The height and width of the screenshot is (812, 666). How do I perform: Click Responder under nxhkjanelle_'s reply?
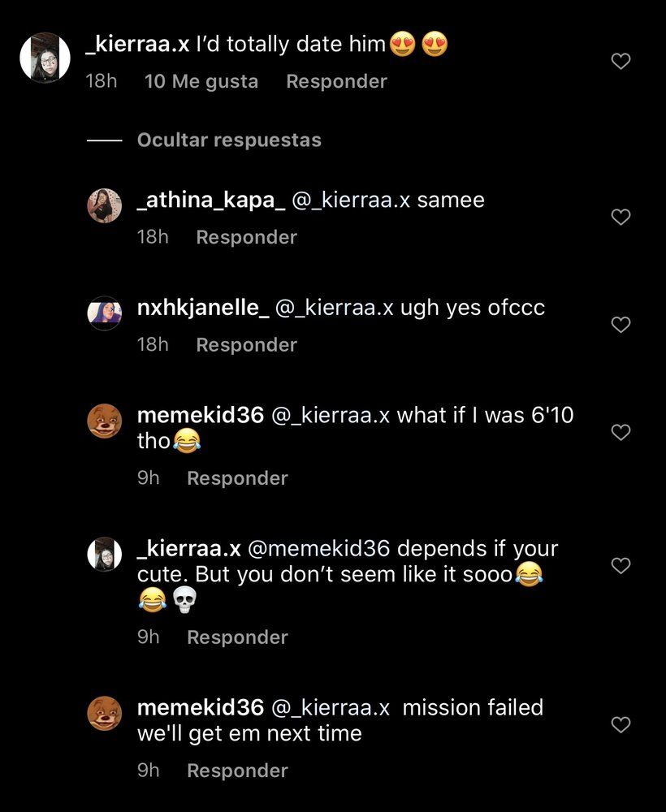pos(247,345)
